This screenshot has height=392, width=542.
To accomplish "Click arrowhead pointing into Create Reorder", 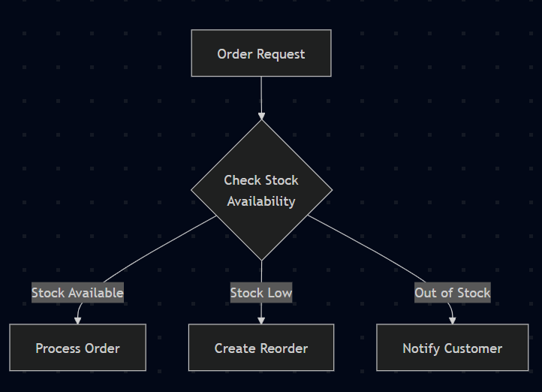I will pos(261,320).
